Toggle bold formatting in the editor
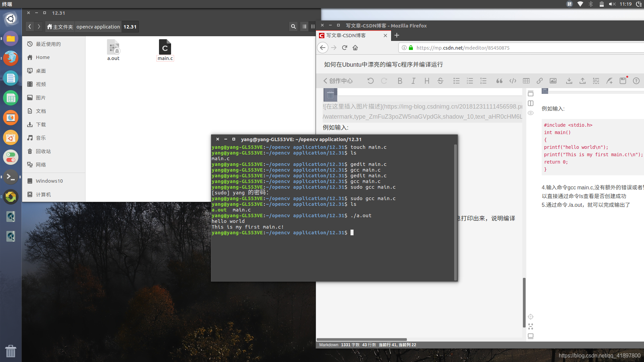The height and width of the screenshot is (362, 644). coord(400,81)
